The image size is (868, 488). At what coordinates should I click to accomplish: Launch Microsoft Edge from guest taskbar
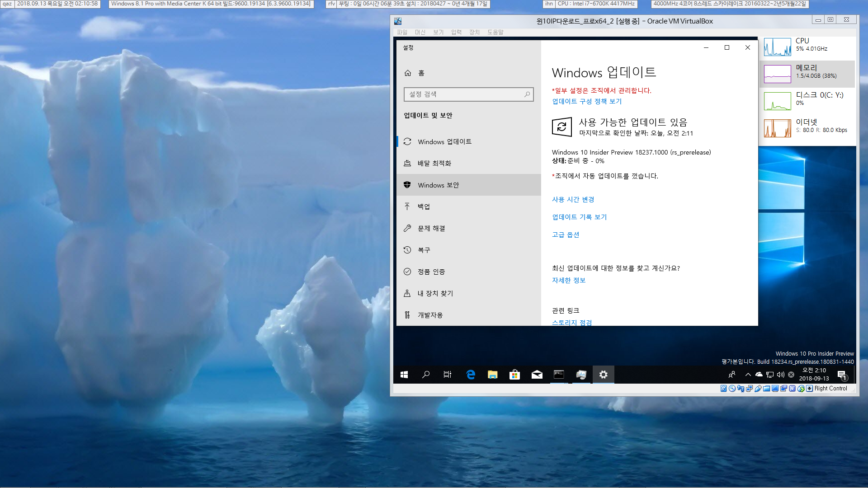pos(471,375)
